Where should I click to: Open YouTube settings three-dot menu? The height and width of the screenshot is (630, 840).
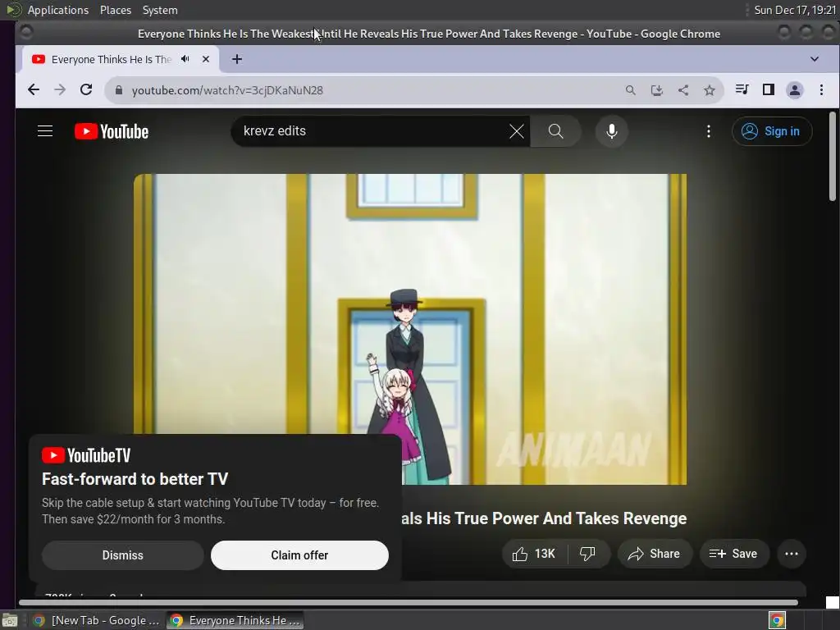[708, 131]
